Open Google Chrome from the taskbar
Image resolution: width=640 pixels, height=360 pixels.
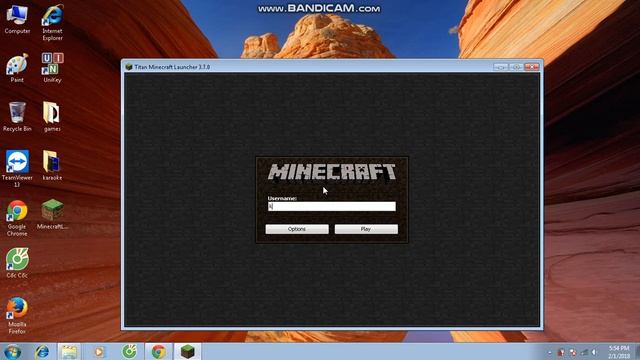[159, 352]
